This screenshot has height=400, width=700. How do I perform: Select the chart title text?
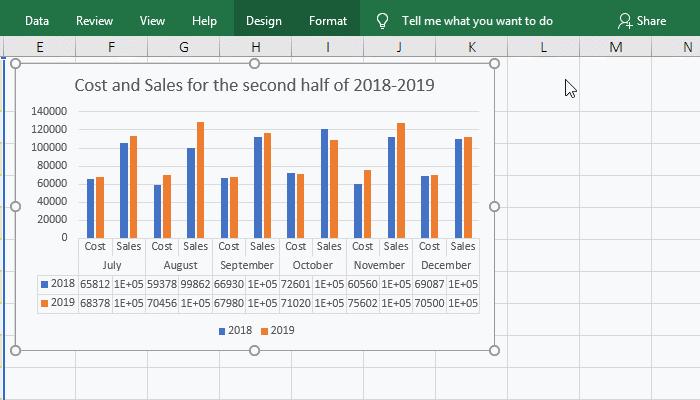point(254,85)
